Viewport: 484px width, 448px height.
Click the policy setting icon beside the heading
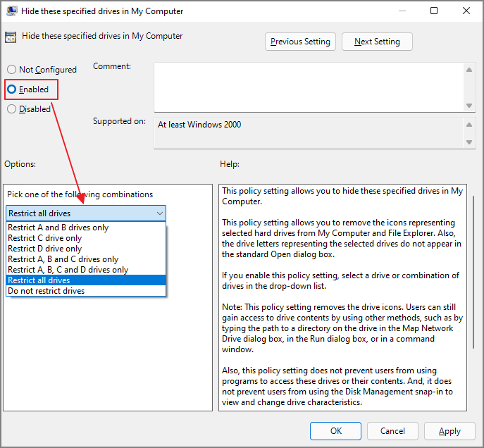pos(11,37)
